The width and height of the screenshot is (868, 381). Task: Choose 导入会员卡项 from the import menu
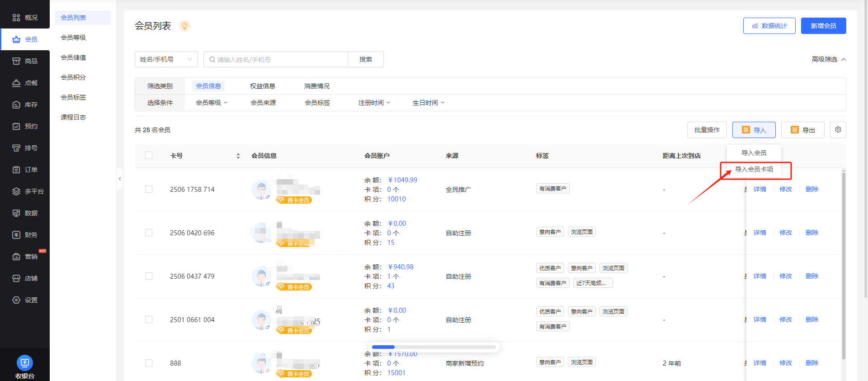click(x=754, y=169)
